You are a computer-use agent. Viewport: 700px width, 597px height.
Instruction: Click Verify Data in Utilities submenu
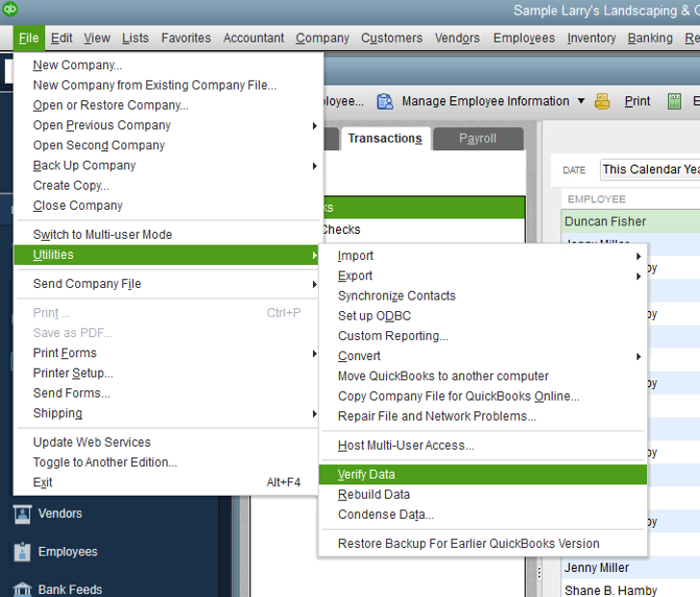[x=482, y=475]
